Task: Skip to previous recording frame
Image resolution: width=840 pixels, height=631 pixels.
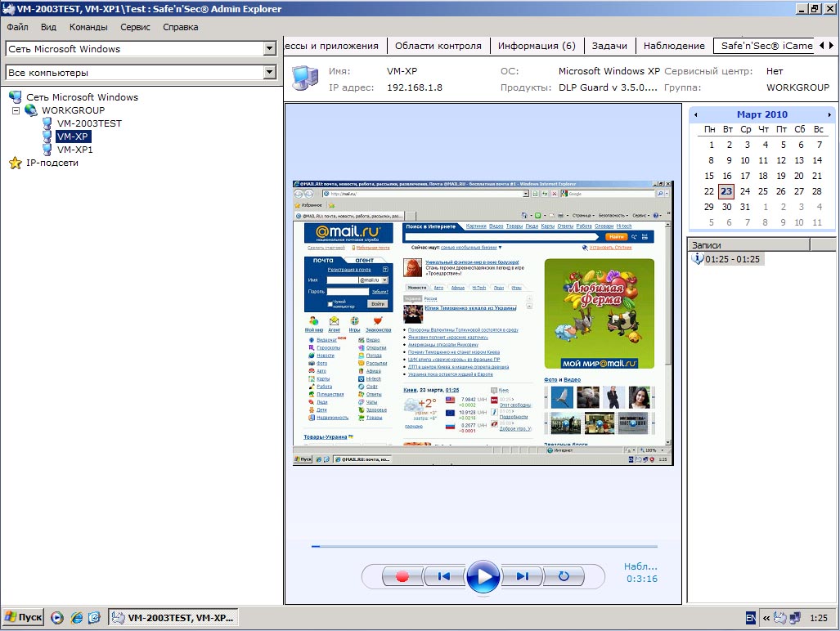Action: pos(443,576)
